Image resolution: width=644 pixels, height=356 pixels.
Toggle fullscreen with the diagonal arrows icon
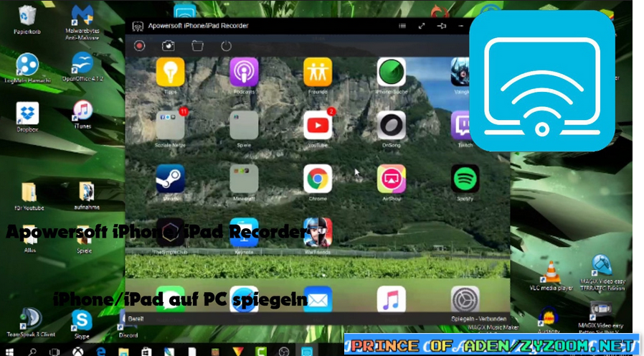click(x=422, y=26)
